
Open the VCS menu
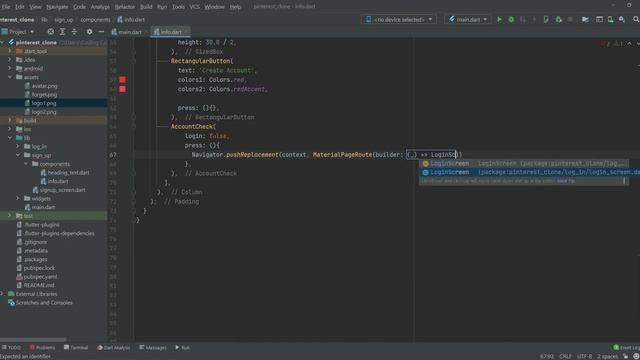click(195, 7)
